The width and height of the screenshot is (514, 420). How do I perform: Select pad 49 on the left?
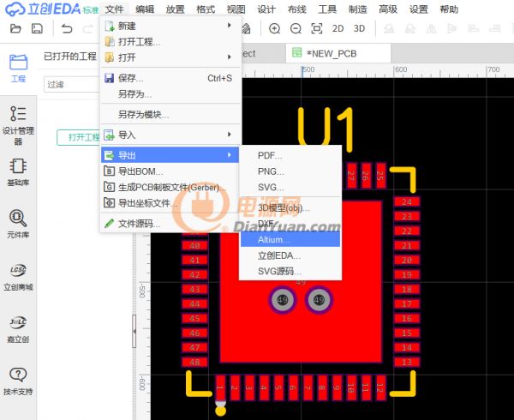tap(283, 300)
